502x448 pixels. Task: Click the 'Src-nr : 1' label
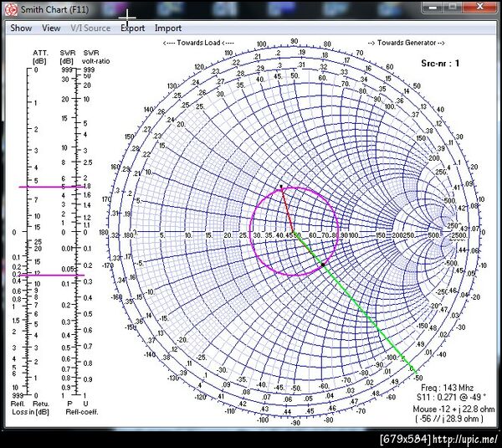point(440,63)
